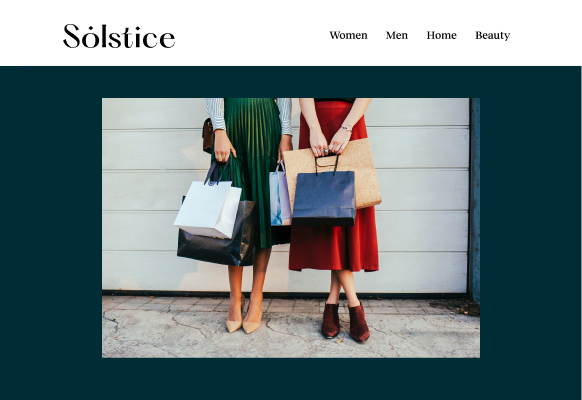This screenshot has width=582, height=400.
Task: Select the pastel lilac shopping bag
Action: 280,198
